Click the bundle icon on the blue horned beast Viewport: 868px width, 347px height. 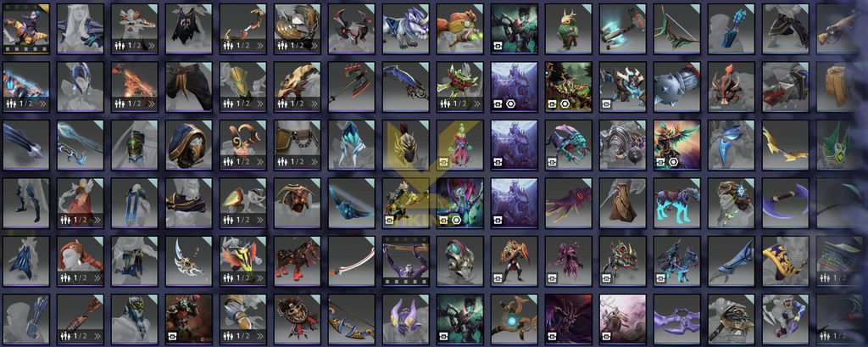tap(606, 104)
